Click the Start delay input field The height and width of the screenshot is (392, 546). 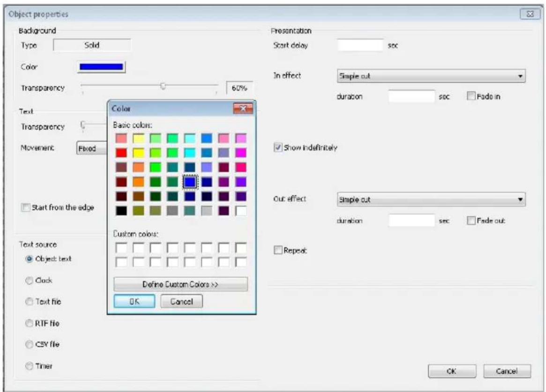point(360,45)
